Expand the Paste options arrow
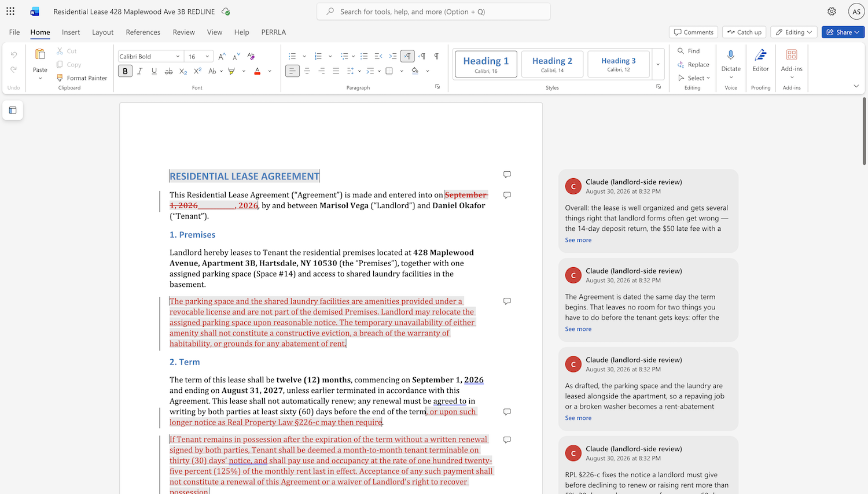This screenshot has height=494, width=868. [40, 78]
